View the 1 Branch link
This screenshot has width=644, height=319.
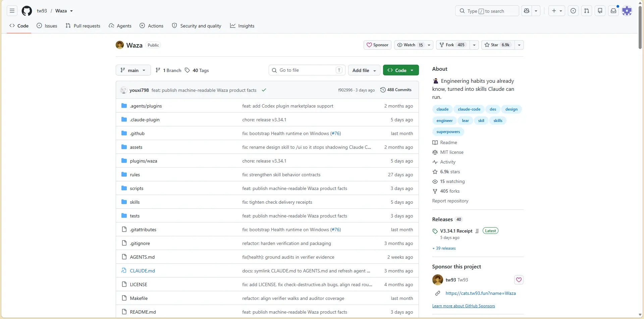(168, 70)
